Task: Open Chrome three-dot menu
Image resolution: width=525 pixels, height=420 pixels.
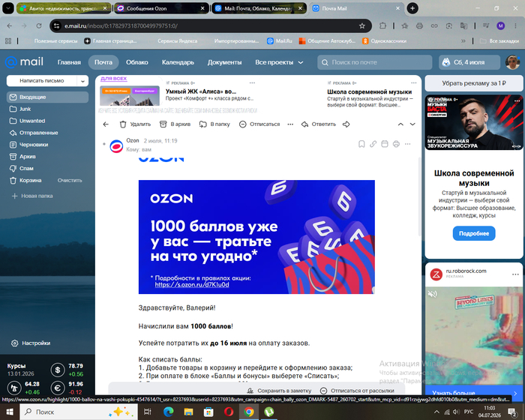Action: pyautogui.click(x=515, y=25)
